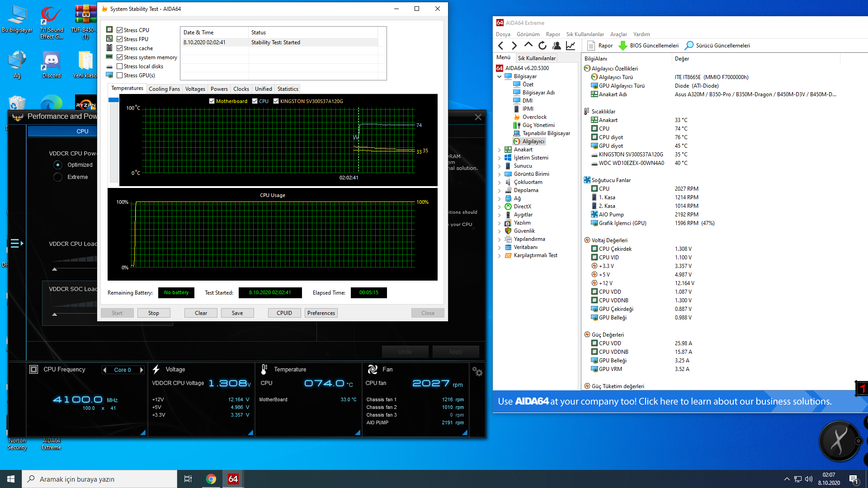Open Bu bilgisayar desktop icon
Image resolution: width=868 pixels, height=488 pixels.
pyautogui.click(x=17, y=19)
